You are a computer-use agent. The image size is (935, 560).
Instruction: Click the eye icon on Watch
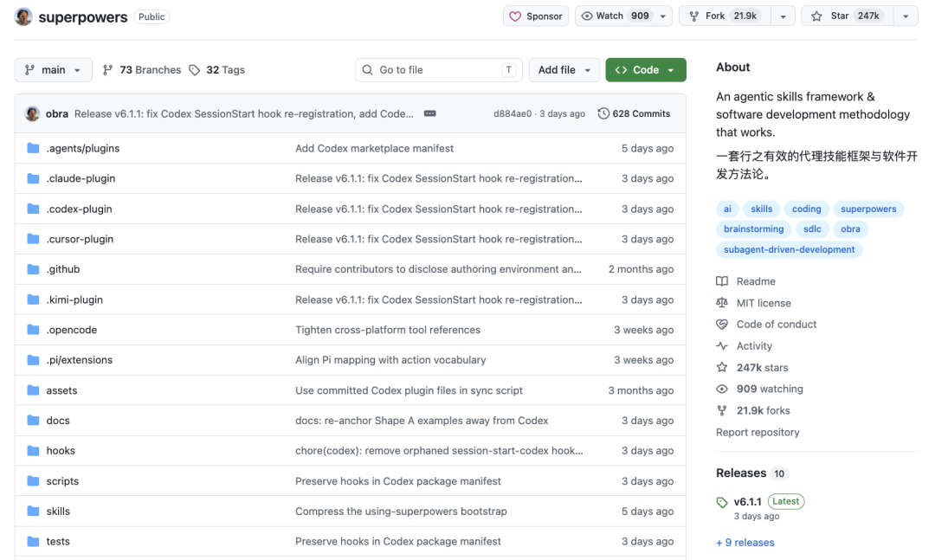point(587,16)
